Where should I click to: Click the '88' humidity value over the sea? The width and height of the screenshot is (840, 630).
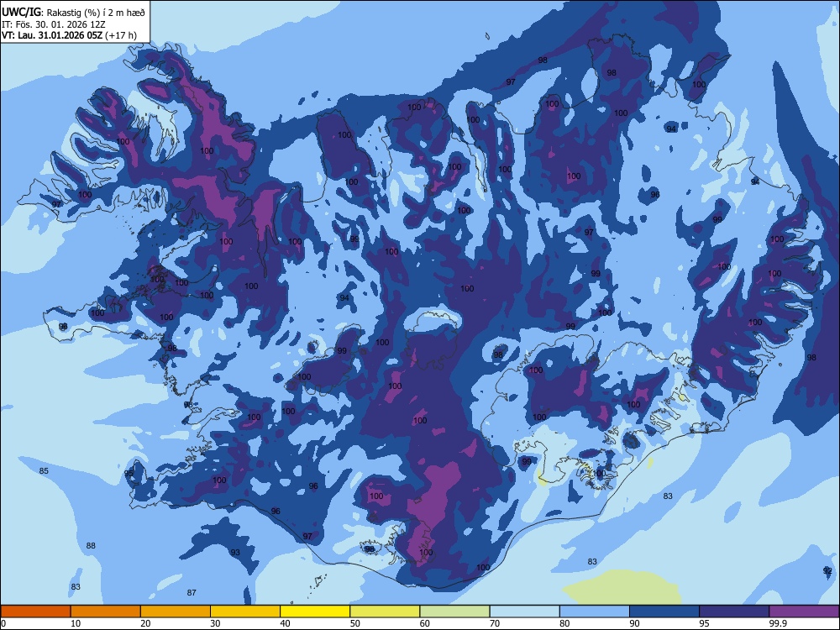(91, 545)
